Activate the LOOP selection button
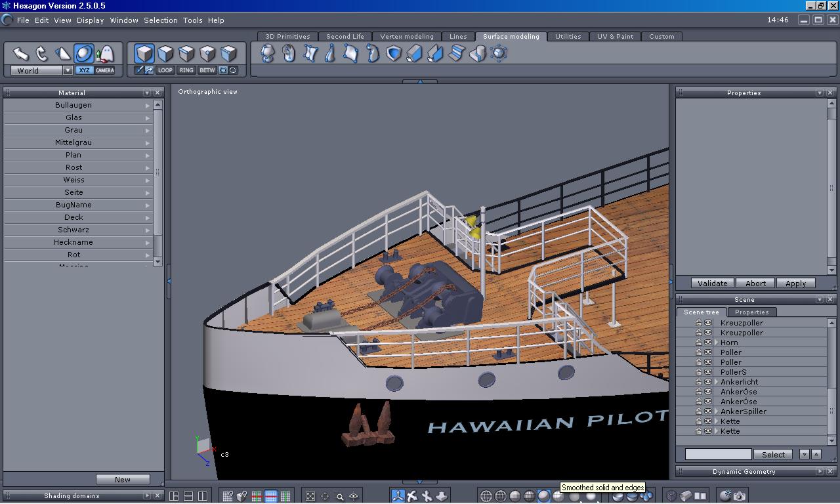840x504 pixels. pyautogui.click(x=165, y=70)
